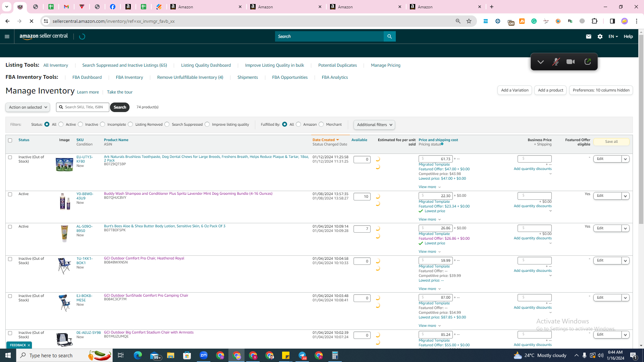Toggle the camera in call overlay
Viewport: 644px width, 362px height.
pyautogui.click(x=571, y=62)
